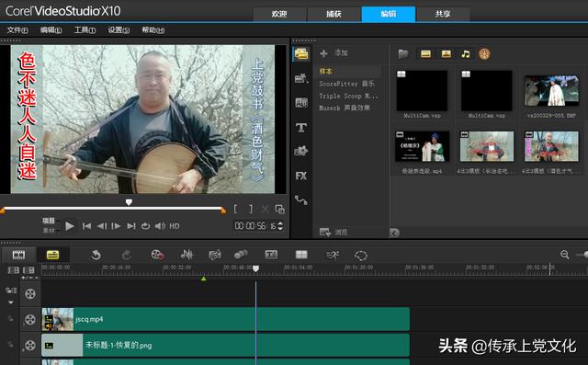The width and height of the screenshot is (588, 365).
Task: Toggle repeat playback
Action: tap(145, 226)
